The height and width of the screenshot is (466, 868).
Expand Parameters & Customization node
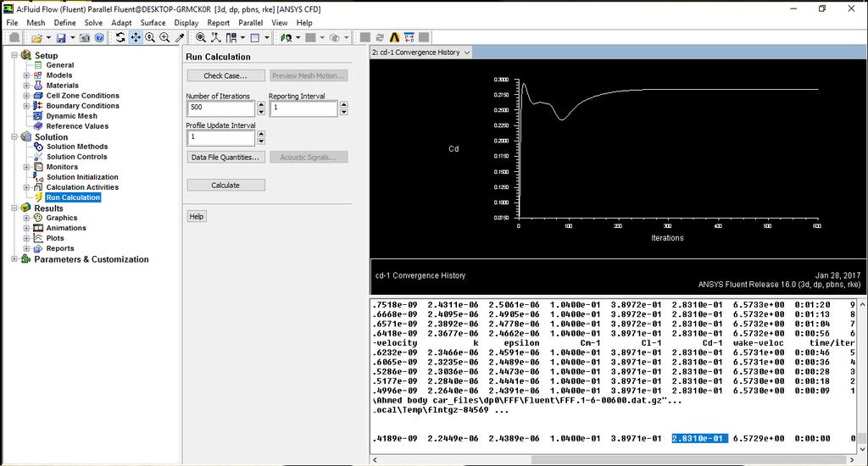click(x=15, y=259)
